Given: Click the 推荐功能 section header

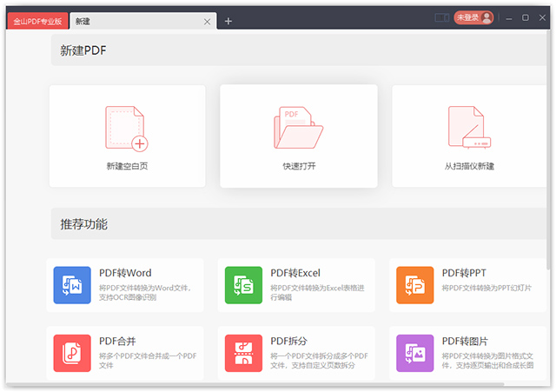Looking at the screenshot, I should coord(298,224).
